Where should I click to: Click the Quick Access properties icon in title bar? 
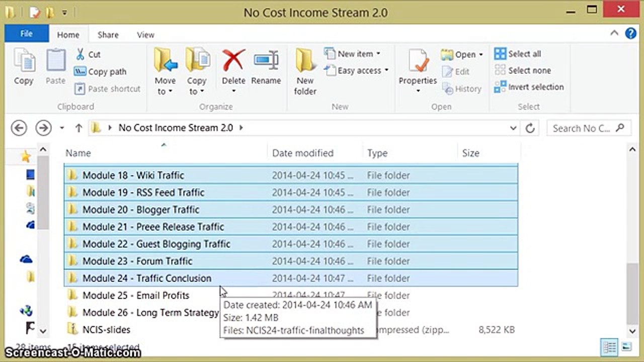(x=35, y=12)
